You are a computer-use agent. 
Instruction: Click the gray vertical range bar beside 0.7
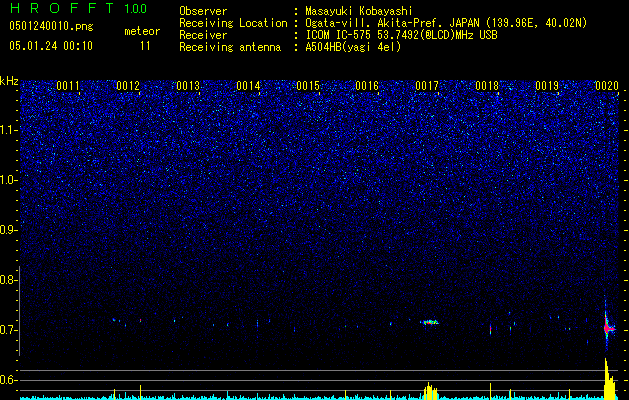pyautogui.click(x=20, y=311)
